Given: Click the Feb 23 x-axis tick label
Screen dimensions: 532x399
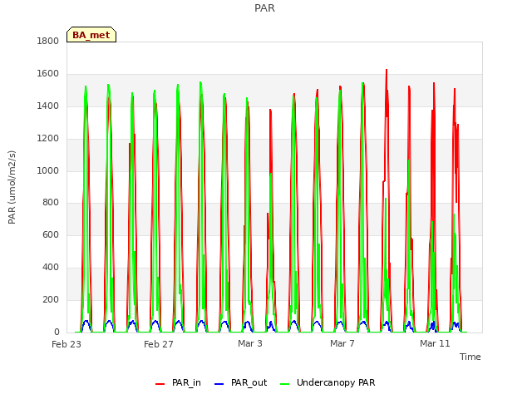Looking at the screenshot, I should coord(66,344).
